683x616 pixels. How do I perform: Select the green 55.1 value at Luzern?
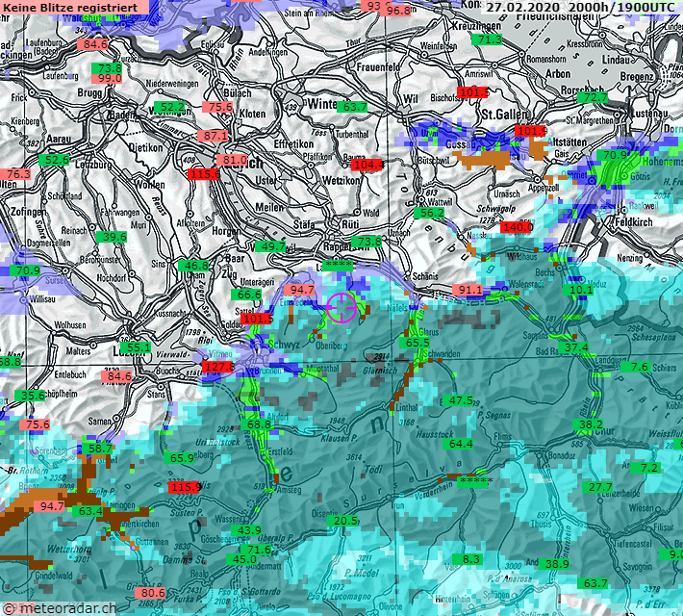click(136, 347)
